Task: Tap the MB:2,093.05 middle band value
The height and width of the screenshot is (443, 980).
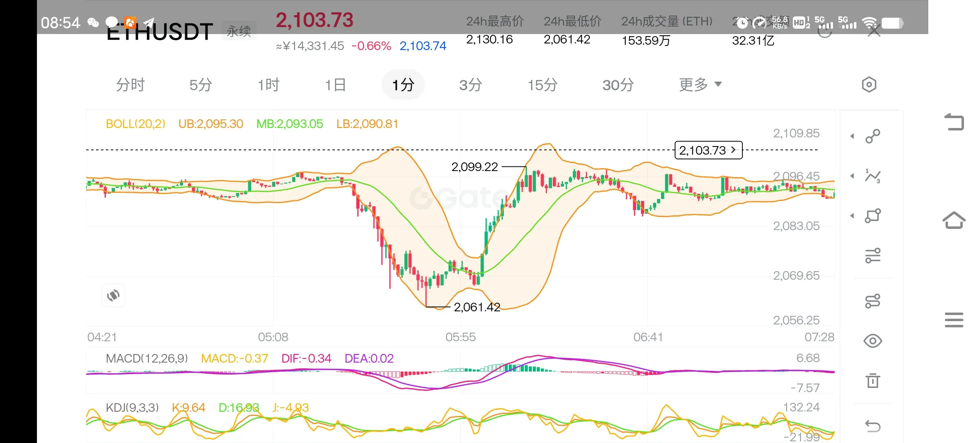Action: (x=290, y=124)
